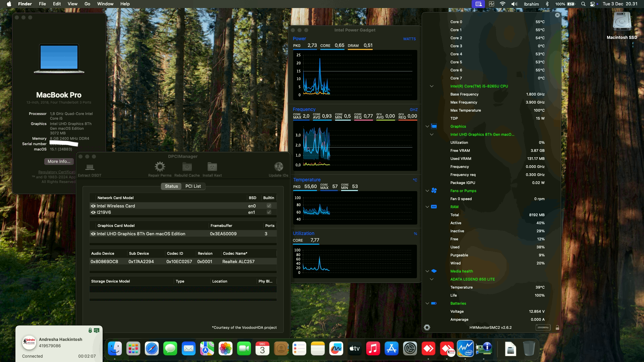
Task: Switch to PCI List tab
Action: (x=193, y=186)
